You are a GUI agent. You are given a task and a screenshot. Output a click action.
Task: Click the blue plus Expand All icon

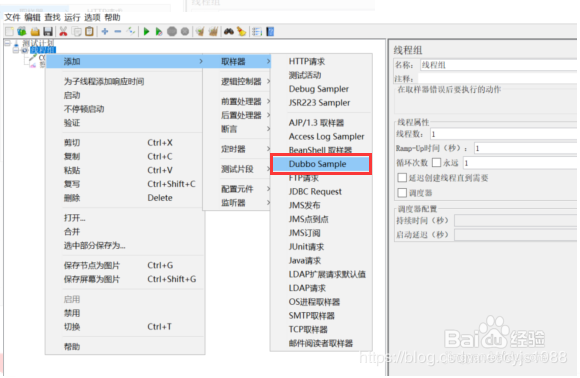(105, 32)
